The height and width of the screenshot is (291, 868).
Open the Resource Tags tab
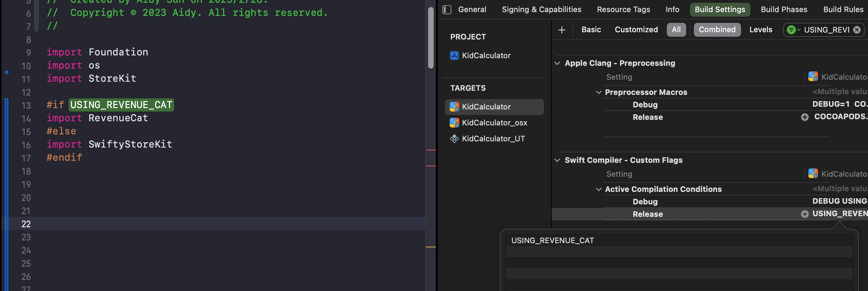coord(623,10)
